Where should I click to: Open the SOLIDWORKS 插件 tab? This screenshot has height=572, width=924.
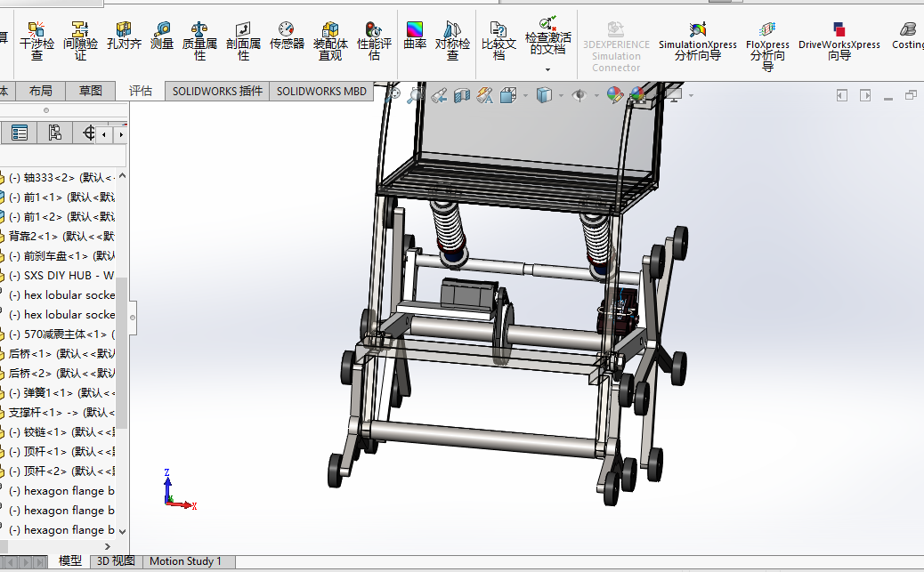point(217,92)
